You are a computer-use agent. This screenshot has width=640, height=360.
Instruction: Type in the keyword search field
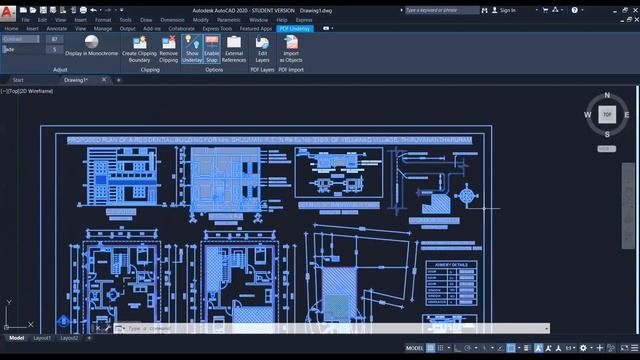point(442,10)
